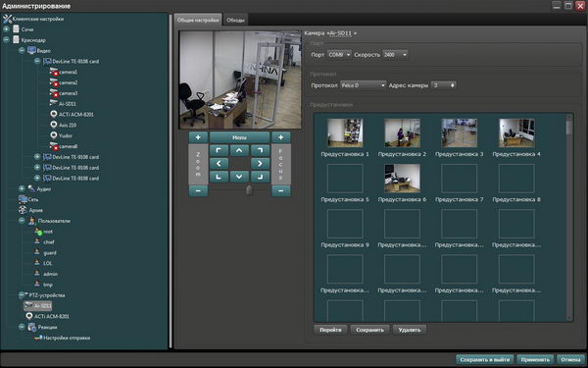The width and height of the screenshot is (588, 368).
Task: Switch to the Общие настройки tab
Action: [198, 20]
